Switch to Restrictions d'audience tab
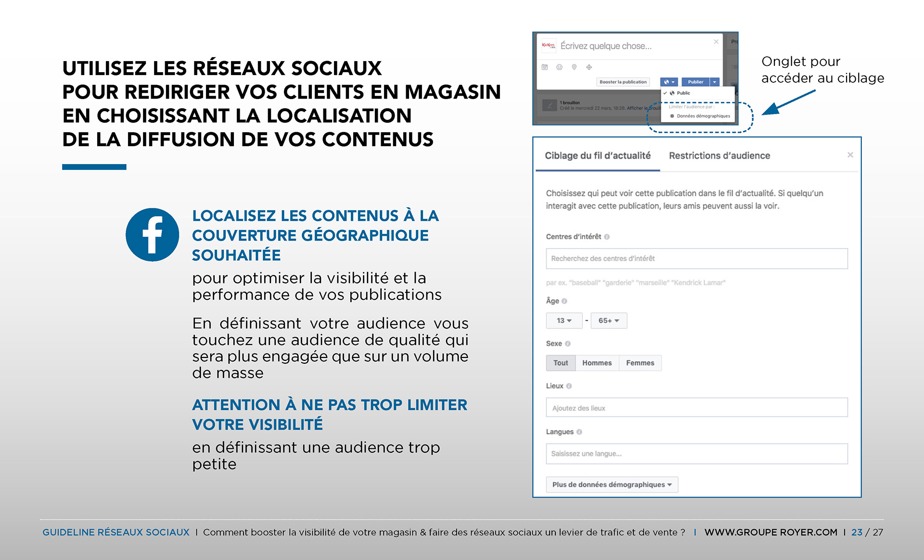 pos(719,155)
